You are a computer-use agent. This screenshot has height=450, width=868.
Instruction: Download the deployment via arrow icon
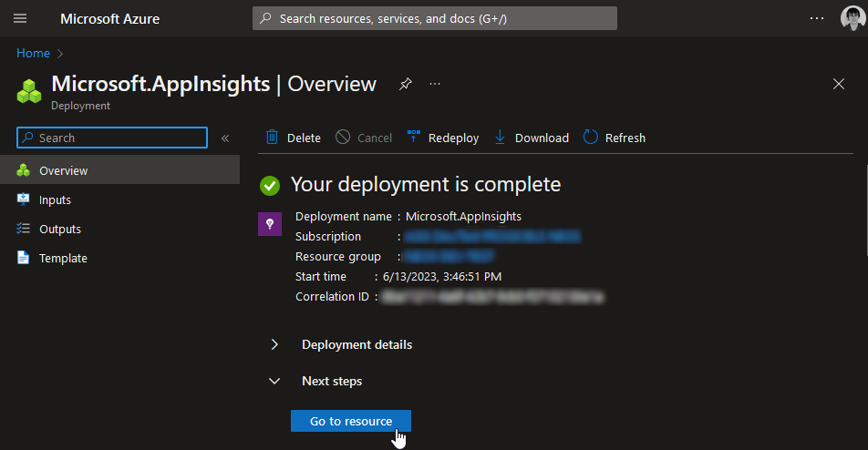tap(500, 138)
